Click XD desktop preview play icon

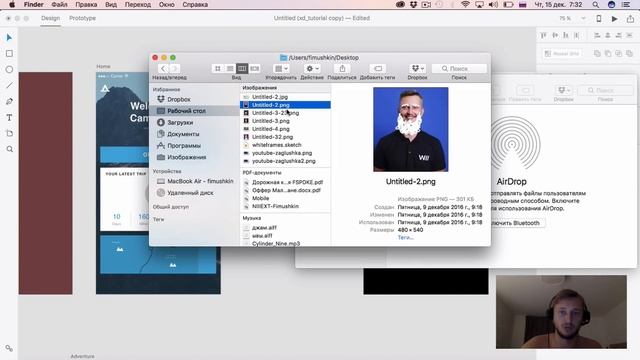[614, 19]
